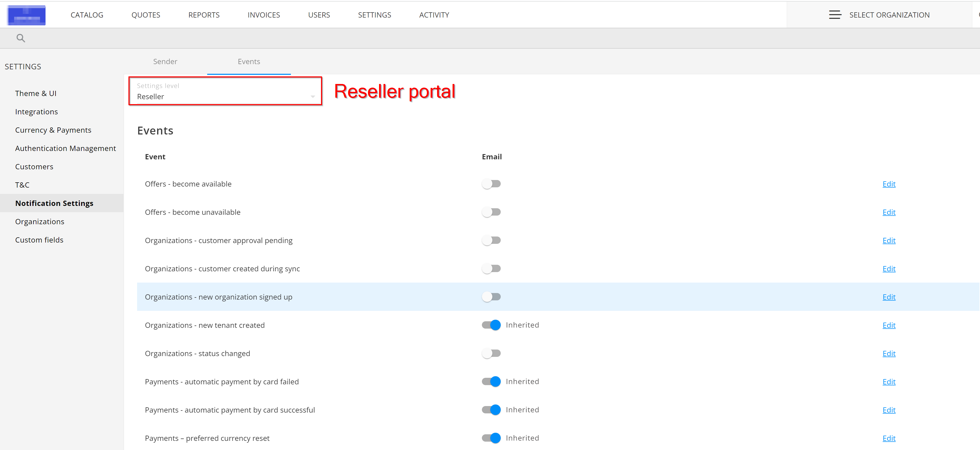Edit new tenant created event
The height and width of the screenshot is (450, 980).
[x=889, y=325]
